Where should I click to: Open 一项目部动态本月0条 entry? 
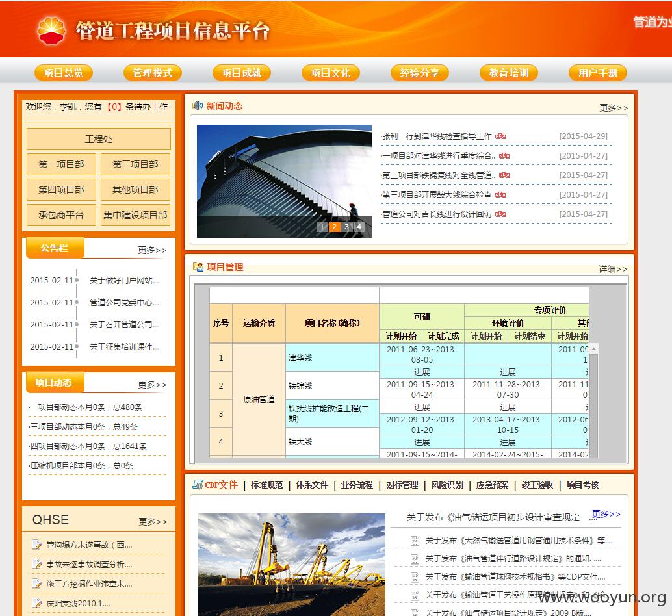click(x=86, y=407)
